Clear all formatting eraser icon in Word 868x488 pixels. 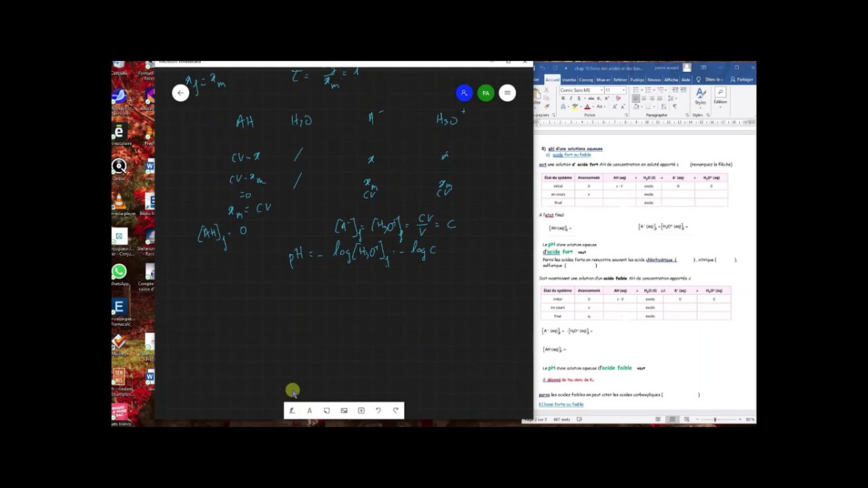pyautogui.click(x=618, y=98)
